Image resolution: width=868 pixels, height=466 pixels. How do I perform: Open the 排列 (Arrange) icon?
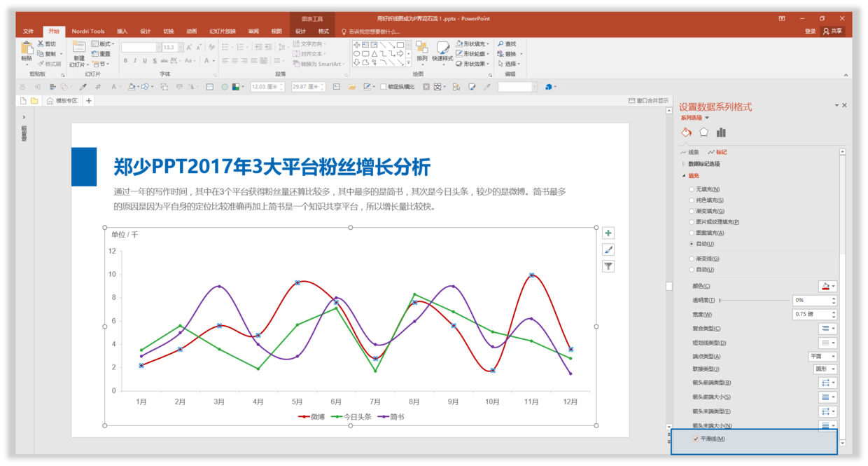coord(421,47)
